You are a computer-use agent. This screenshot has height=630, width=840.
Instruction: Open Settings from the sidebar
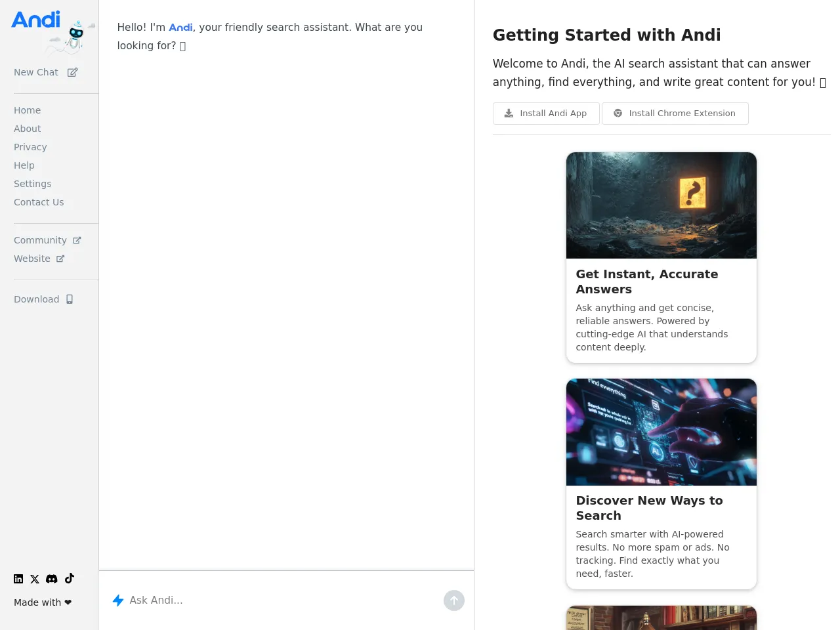click(x=32, y=184)
